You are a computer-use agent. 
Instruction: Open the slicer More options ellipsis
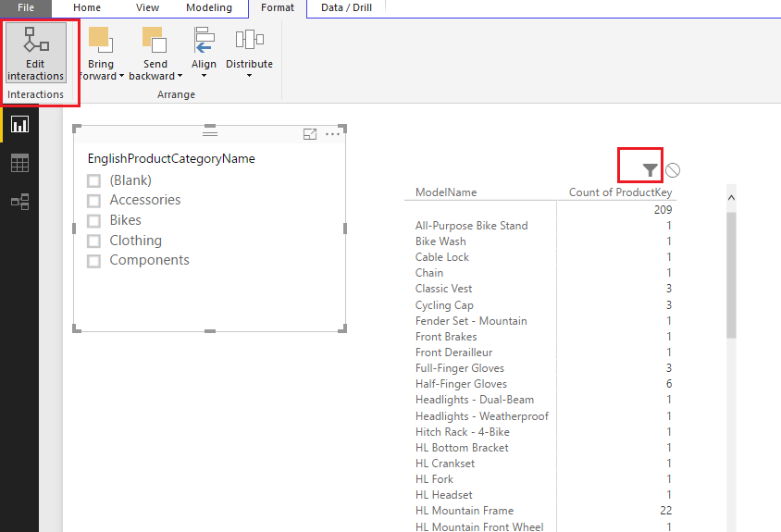332,134
